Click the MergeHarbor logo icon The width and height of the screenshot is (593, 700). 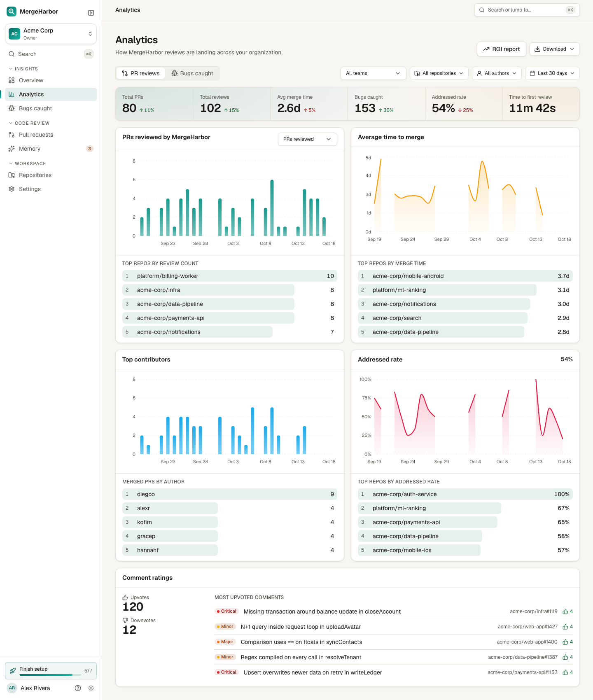pos(12,12)
